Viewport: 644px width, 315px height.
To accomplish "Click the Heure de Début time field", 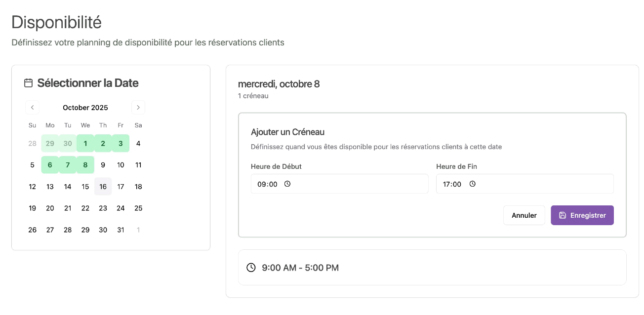I will 339,184.
